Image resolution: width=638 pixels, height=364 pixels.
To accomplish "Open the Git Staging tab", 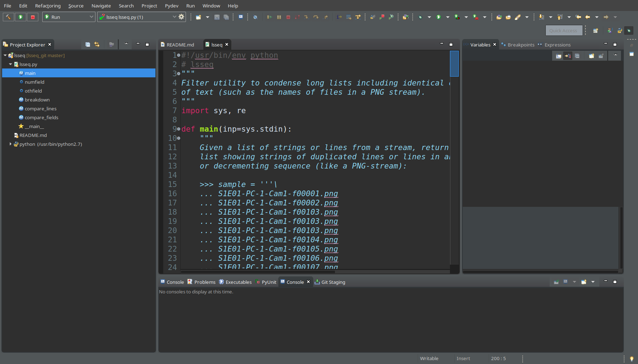I will point(333,282).
